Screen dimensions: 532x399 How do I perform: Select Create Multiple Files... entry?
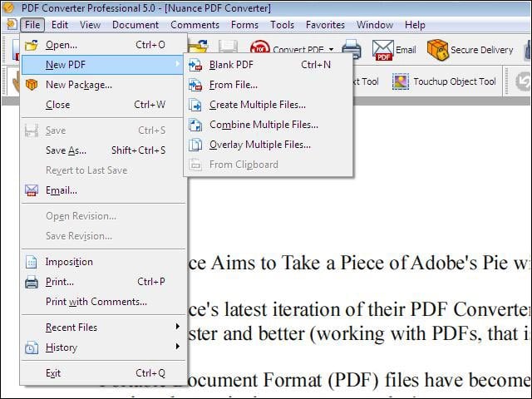[x=268, y=105]
